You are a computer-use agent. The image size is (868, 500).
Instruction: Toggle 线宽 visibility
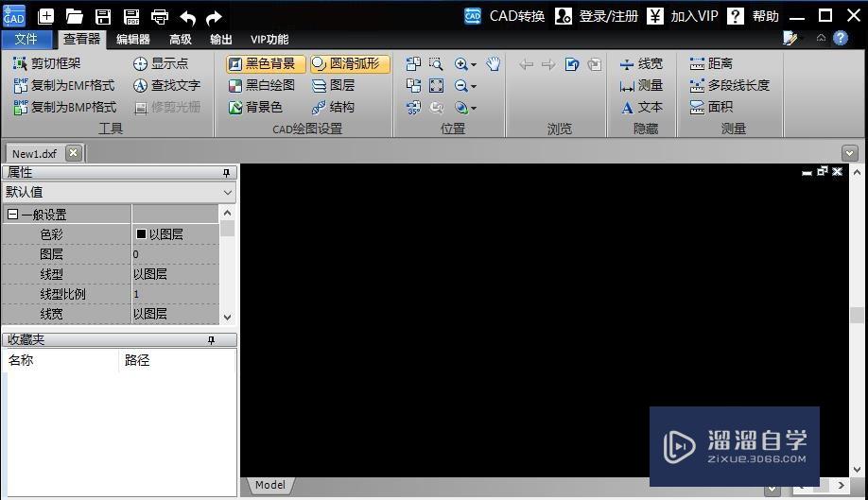tap(641, 63)
